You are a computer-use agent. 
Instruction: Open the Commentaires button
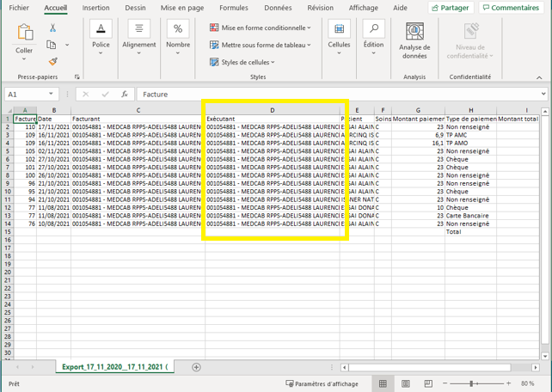pos(511,8)
